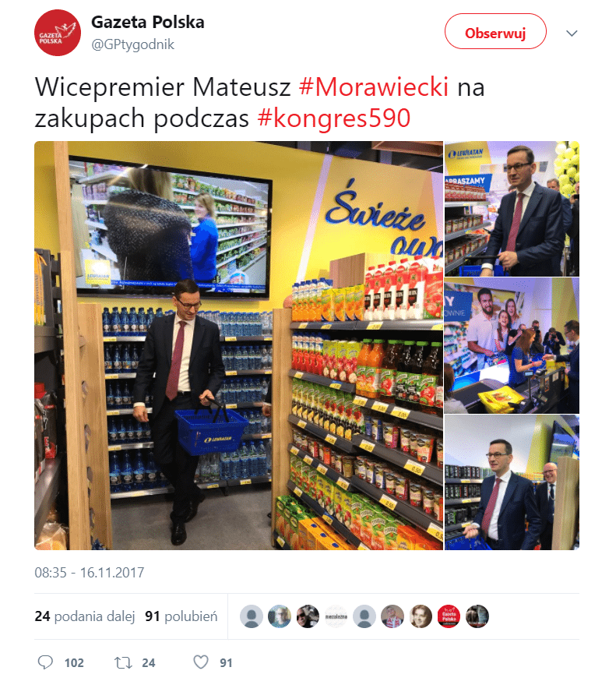Enlarge the checkout counter photo
The height and width of the screenshot is (699, 616).
[512, 345]
